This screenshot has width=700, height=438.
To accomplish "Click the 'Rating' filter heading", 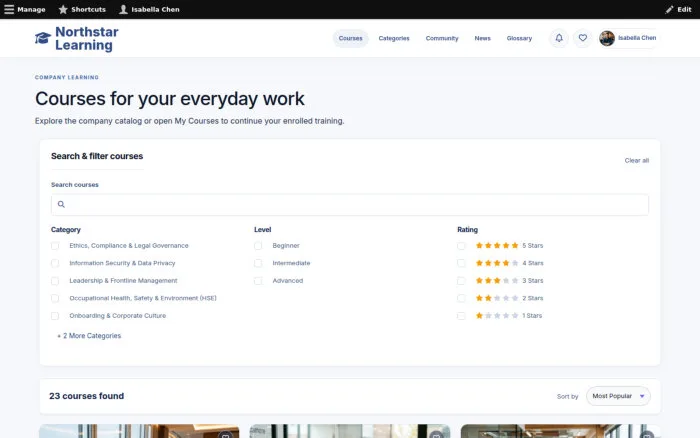I will (467, 229).
